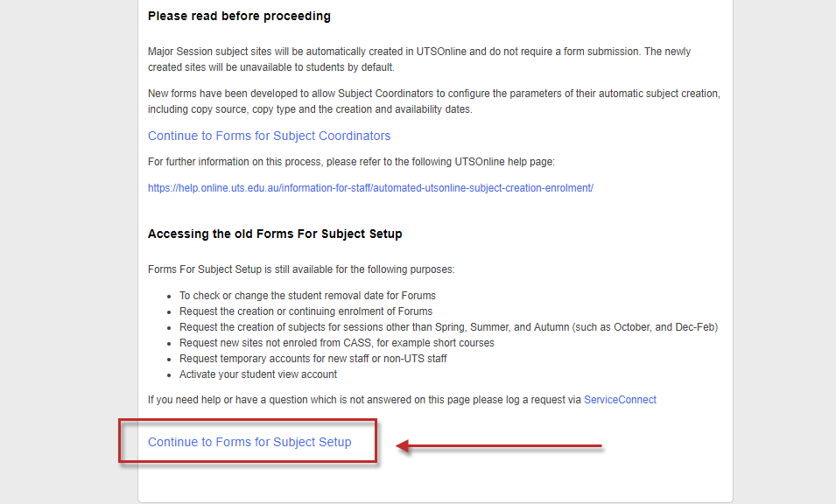836x504 pixels.
Task: Click the red highlight box's empty right side
Action: point(364,442)
